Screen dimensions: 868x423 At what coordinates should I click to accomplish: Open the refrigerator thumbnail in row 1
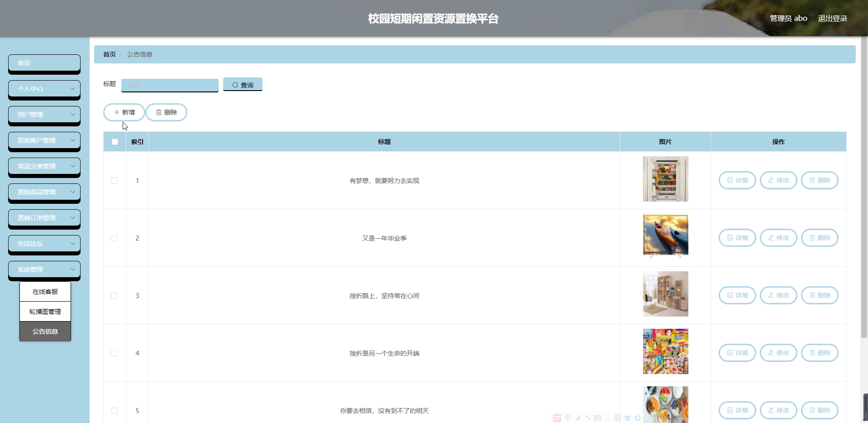(665, 179)
